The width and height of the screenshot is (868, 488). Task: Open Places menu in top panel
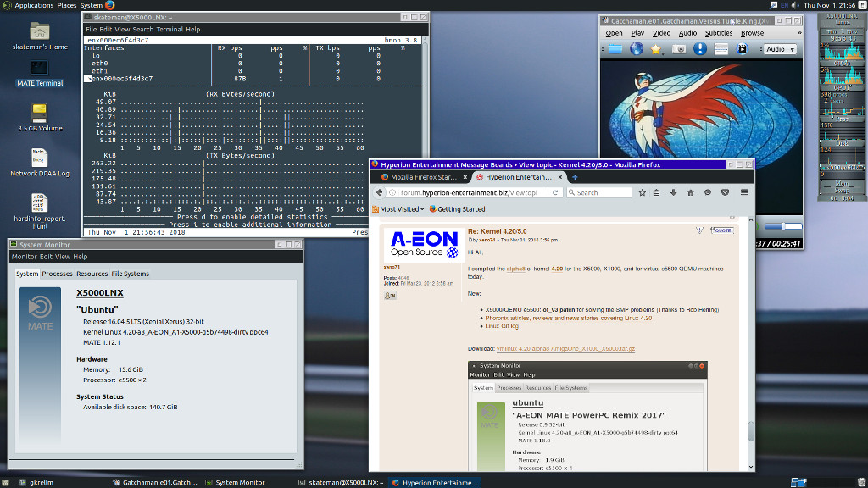pos(66,5)
